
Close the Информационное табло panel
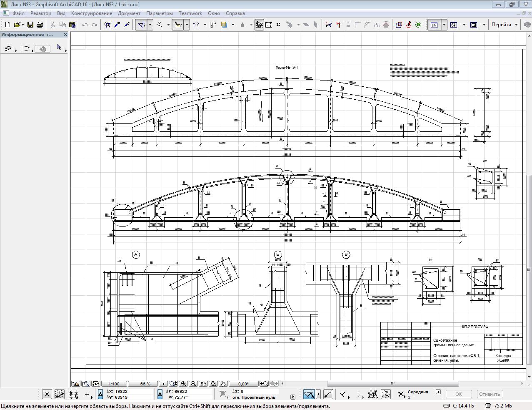coord(65,35)
